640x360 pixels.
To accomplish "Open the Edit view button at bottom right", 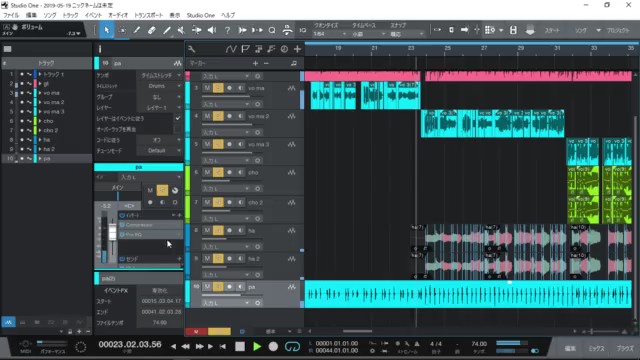I will pos(570,348).
